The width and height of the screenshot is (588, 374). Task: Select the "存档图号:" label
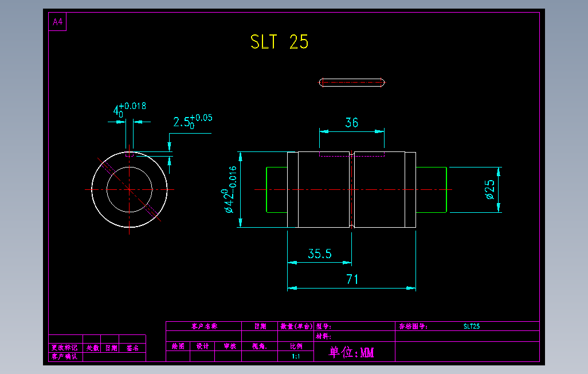point(413,326)
